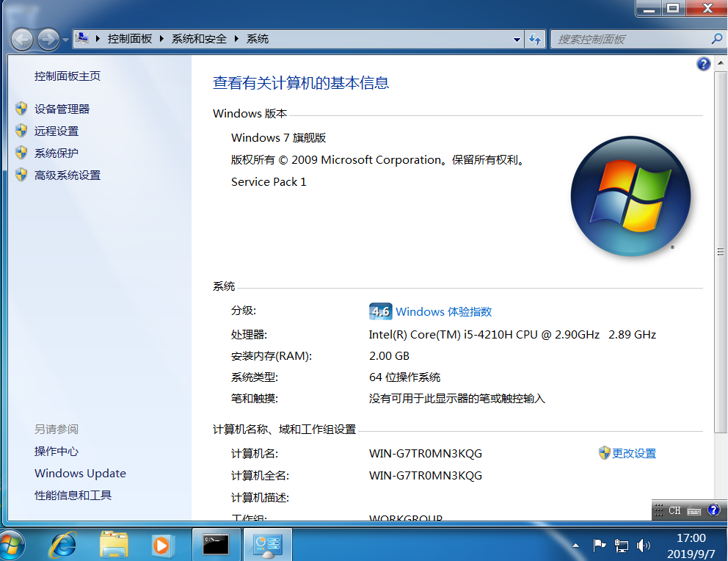Open Windows Explorer folder on taskbar
The height and width of the screenshot is (561, 728).
point(114,545)
